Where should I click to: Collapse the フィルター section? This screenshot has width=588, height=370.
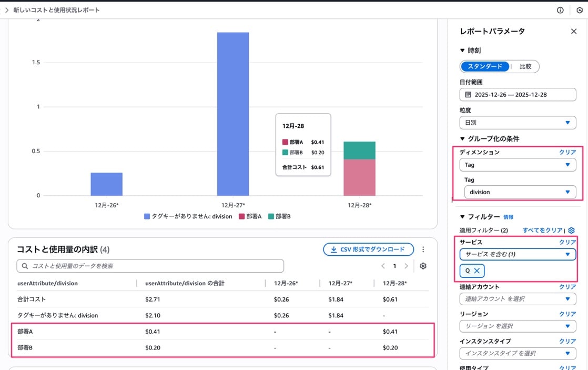(463, 216)
